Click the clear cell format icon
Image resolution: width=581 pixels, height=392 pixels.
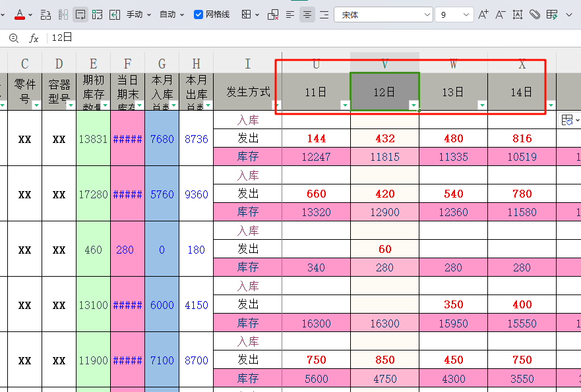[273, 14]
